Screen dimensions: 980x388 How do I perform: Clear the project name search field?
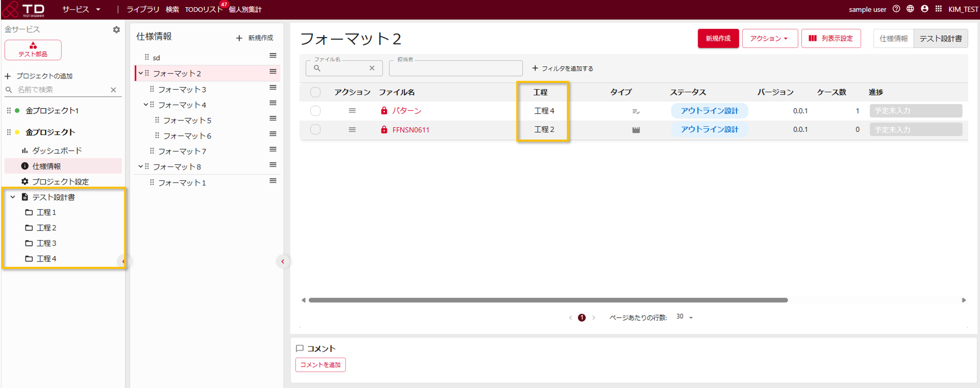point(113,90)
